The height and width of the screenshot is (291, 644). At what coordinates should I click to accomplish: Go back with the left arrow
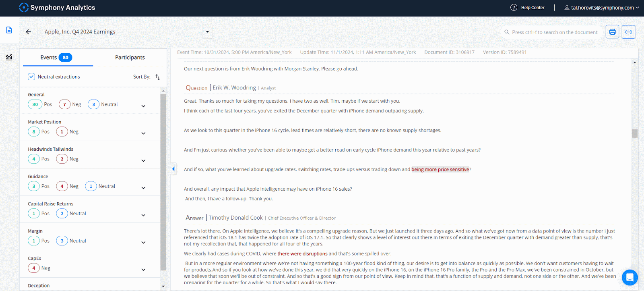click(28, 32)
